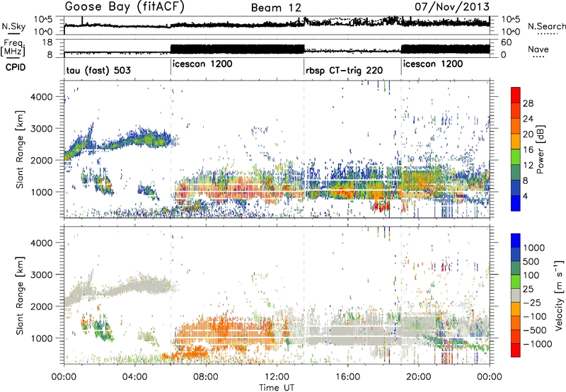Click the 'Power [dB]' colorbar label
The height and width of the screenshot is (392, 566).
click(540, 149)
